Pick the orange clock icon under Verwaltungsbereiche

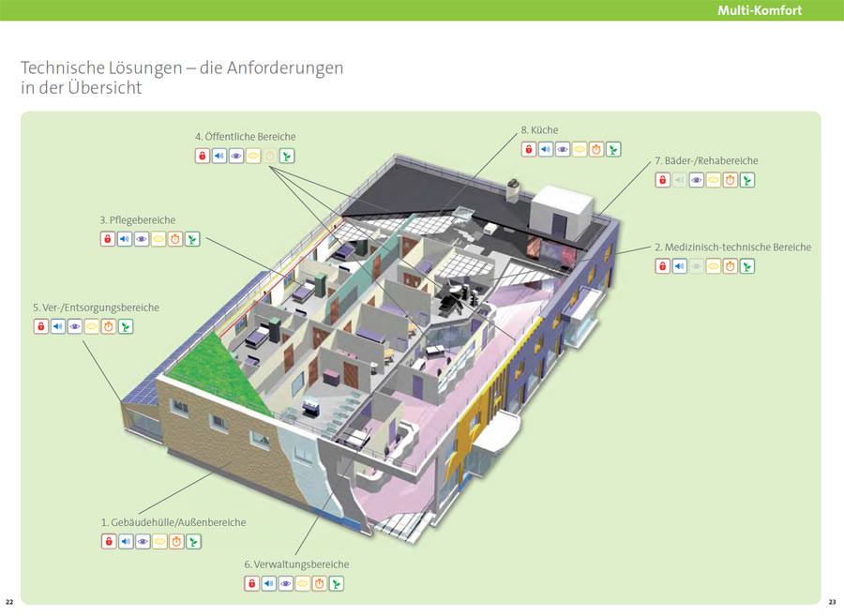point(320,583)
